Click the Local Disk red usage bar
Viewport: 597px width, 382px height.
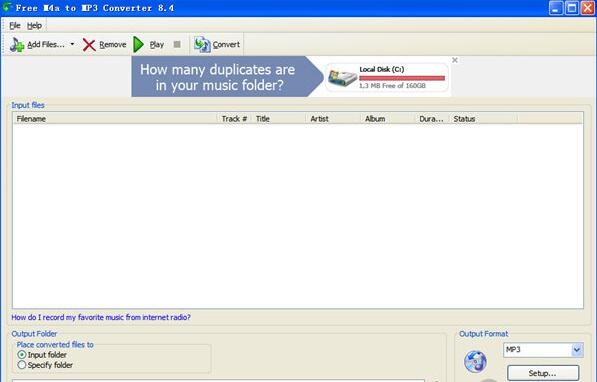(402, 78)
